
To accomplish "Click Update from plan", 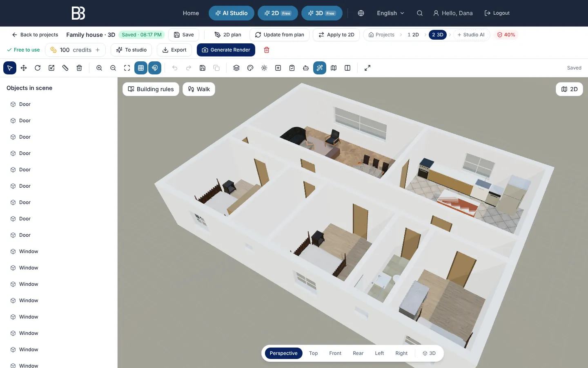I will [x=280, y=35].
